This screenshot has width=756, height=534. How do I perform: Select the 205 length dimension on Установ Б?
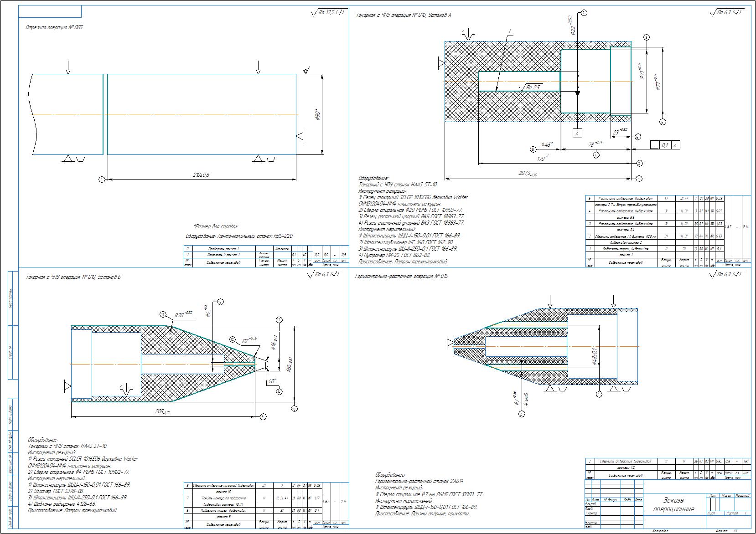click(x=160, y=412)
